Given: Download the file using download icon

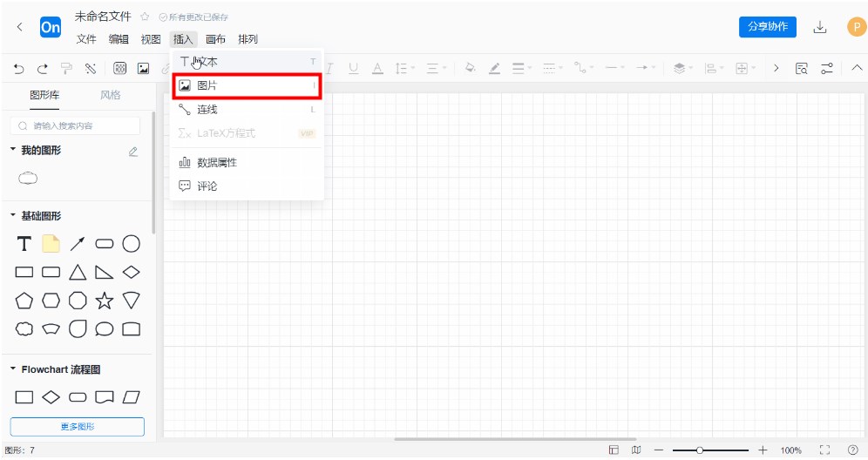Looking at the screenshot, I should (820, 26).
